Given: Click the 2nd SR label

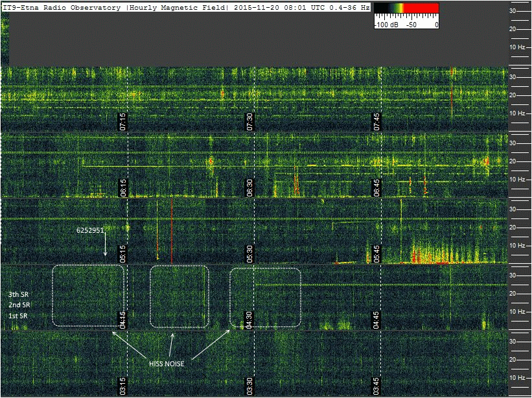Looking at the screenshot, I should point(18,304).
